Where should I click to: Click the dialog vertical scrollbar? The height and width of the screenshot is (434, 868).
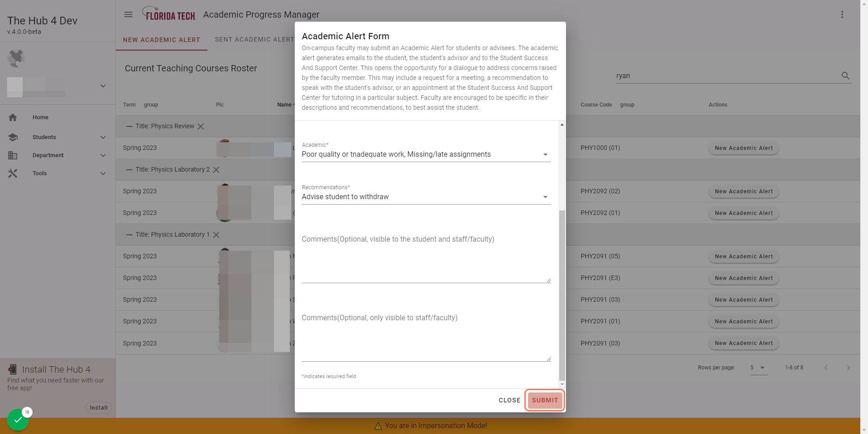(x=562, y=295)
